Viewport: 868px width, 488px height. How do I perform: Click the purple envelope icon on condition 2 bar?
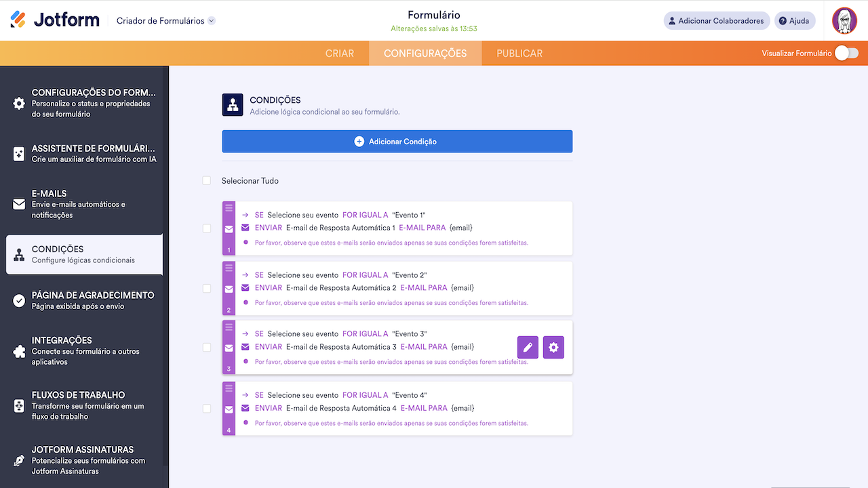229,289
